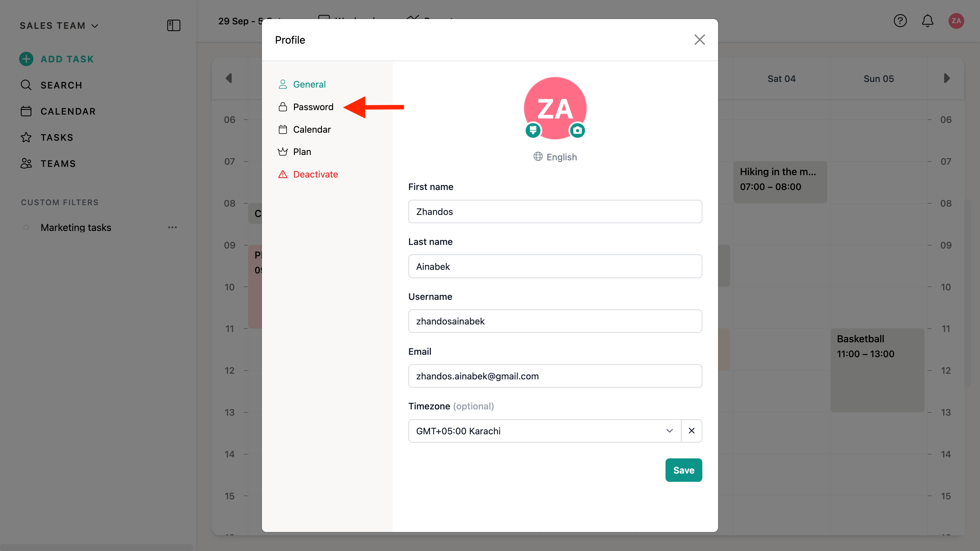The width and height of the screenshot is (980, 551).
Task: Open the notifications bell
Action: [927, 21]
